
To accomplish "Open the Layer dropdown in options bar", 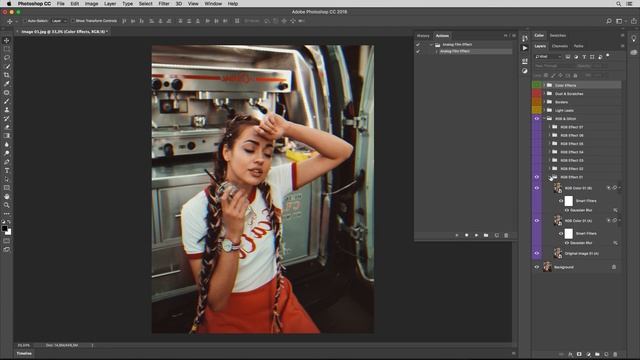I will tap(59, 21).
